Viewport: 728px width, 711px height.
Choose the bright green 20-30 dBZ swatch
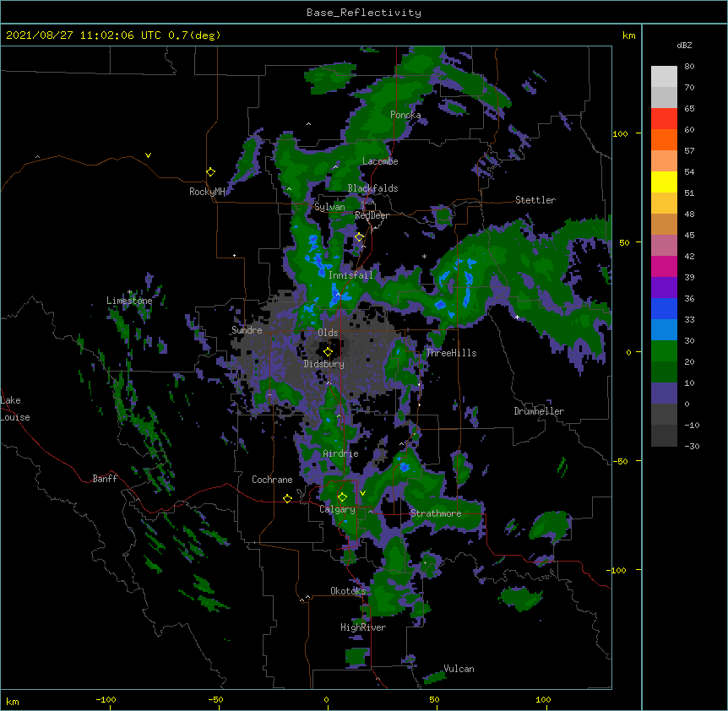(x=664, y=351)
